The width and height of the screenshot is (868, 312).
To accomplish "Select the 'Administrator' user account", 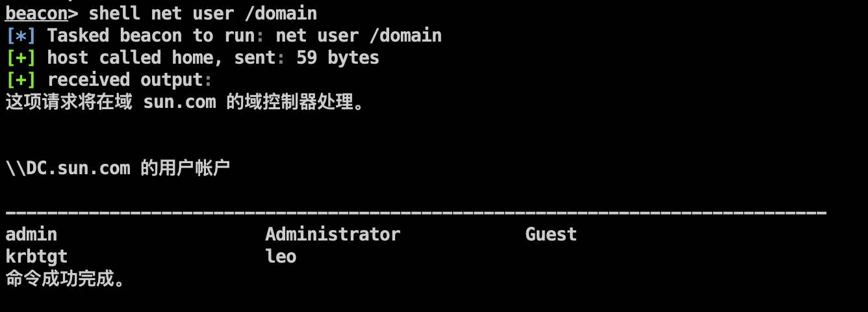I will [x=333, y=235].
